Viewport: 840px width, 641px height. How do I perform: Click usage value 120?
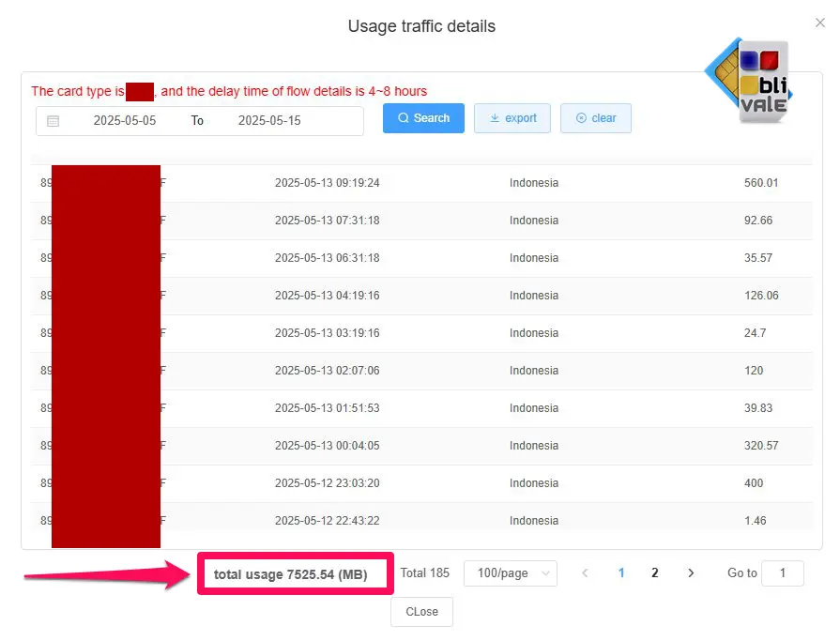click(x=754, y=371)
